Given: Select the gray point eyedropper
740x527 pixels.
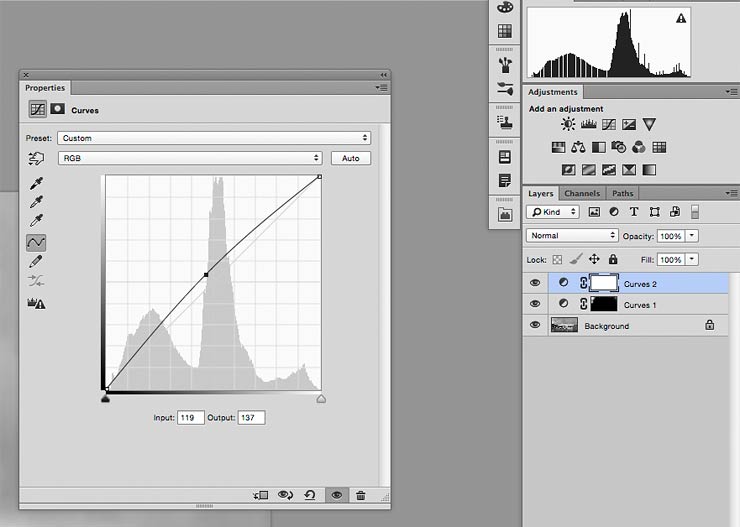Looking at the screenshot, I should click(x=36, y=202).
